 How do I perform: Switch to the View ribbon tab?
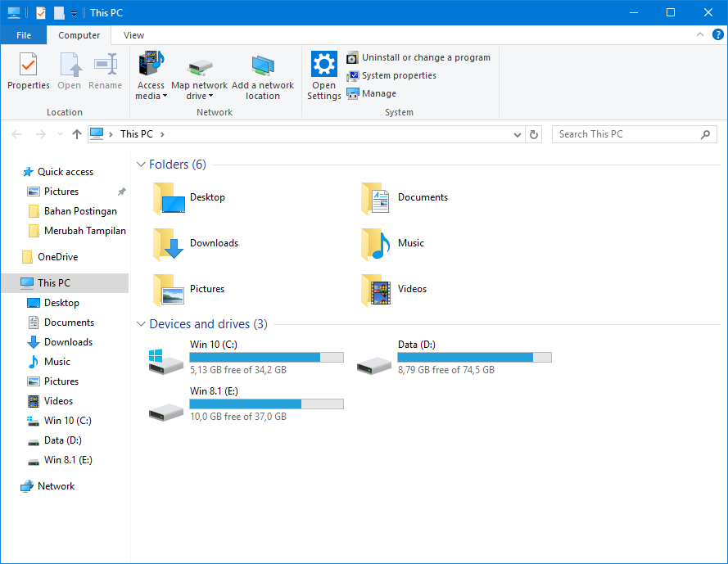coord(133,35)
